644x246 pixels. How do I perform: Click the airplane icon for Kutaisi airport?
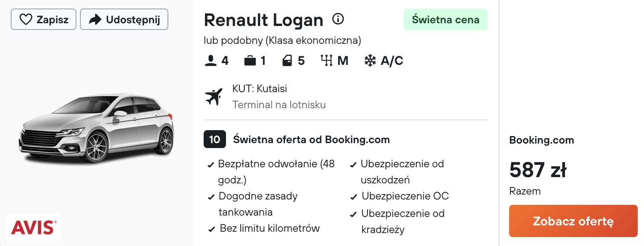coord(213,97)
